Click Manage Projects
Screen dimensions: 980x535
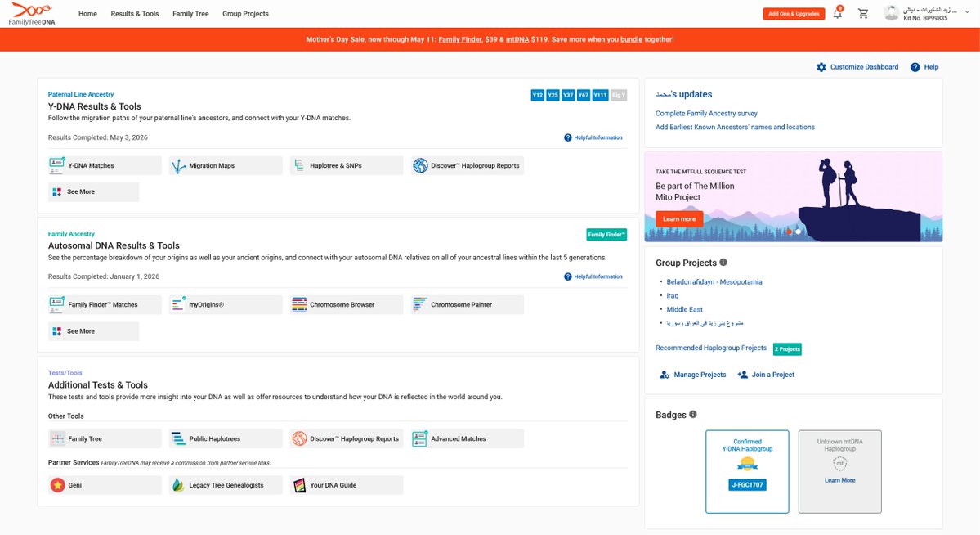693,375
